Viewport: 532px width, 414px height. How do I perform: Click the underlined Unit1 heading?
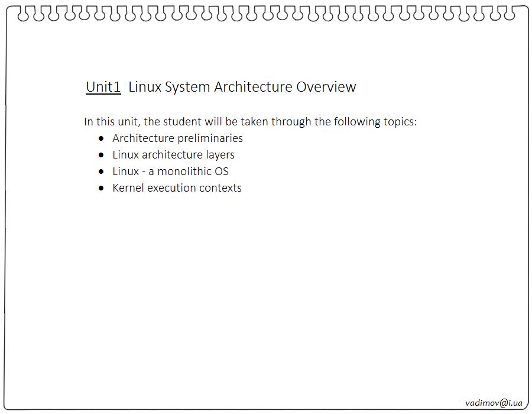tap(103, 87)
